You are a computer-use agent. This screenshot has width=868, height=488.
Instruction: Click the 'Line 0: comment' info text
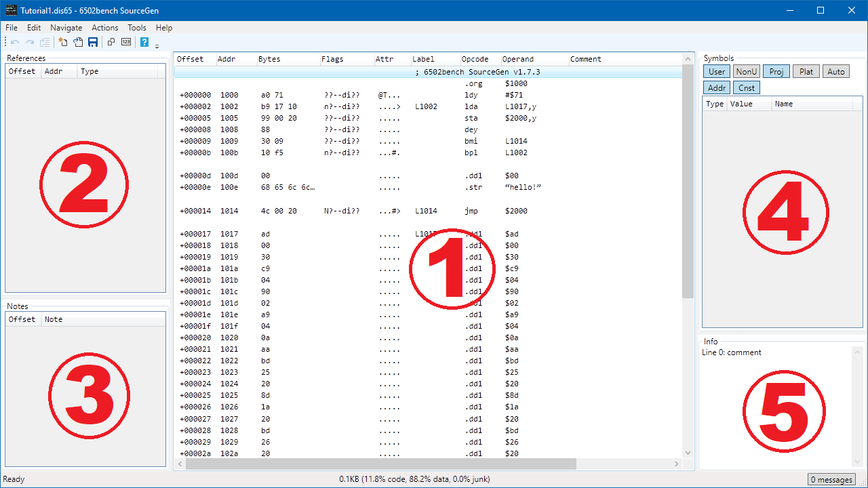click(732, 352)
